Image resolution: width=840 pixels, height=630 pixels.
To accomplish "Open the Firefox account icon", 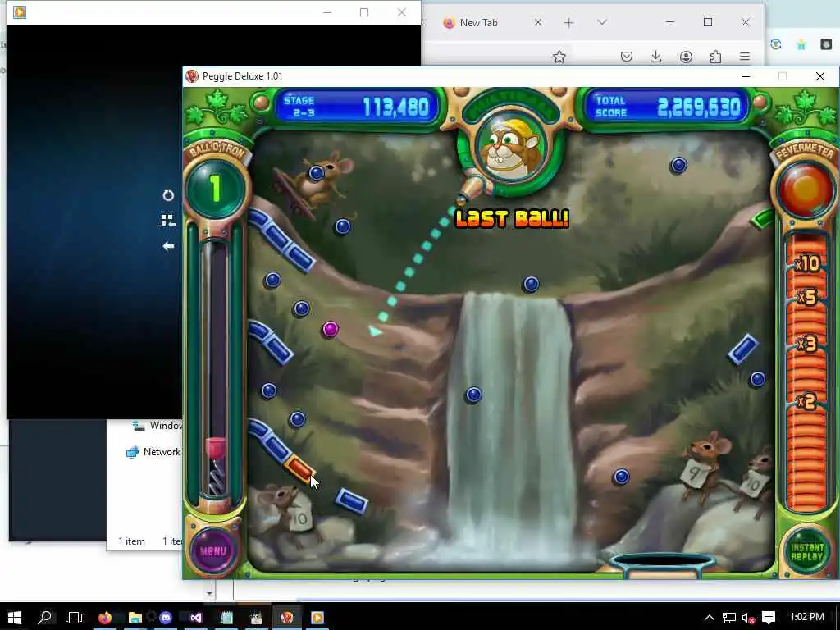I will (686, 57).
